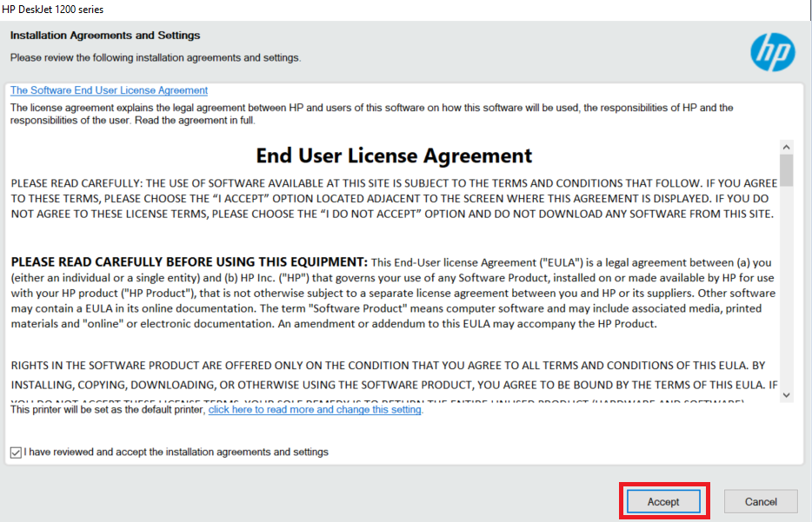Uncheck the reviewed and accept agreements checkbox
Image resolution: width=812 pixels, height=522 pixels.
16,453
